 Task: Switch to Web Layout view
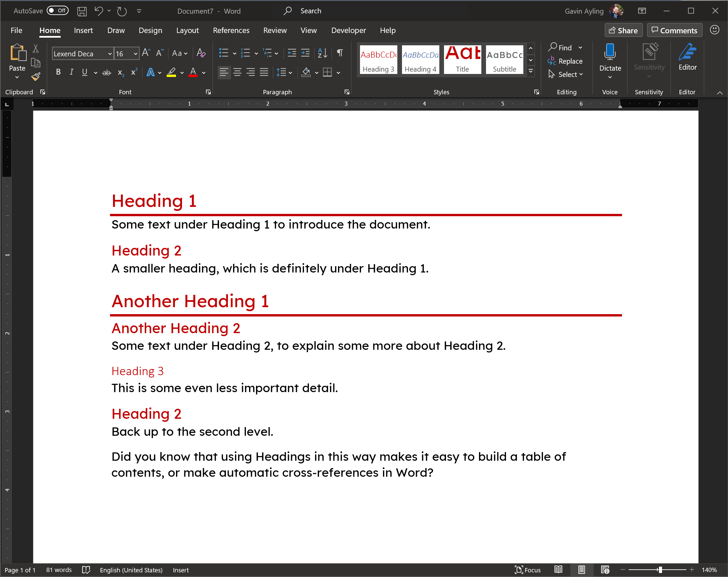(x=605, y=570)
